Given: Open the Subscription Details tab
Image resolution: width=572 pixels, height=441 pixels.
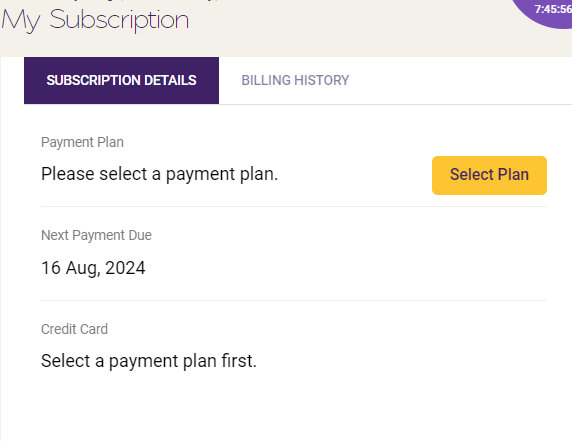Looking at the screenshot, I should pos(121,80).
